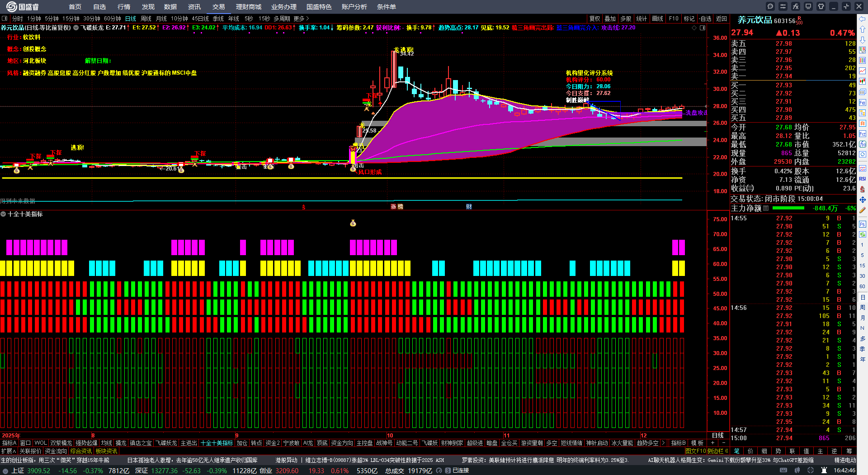This screenshot has height=475, width=868.
Task: Click the green 主力净额 progress bar
Action: [x=788, y=208]
